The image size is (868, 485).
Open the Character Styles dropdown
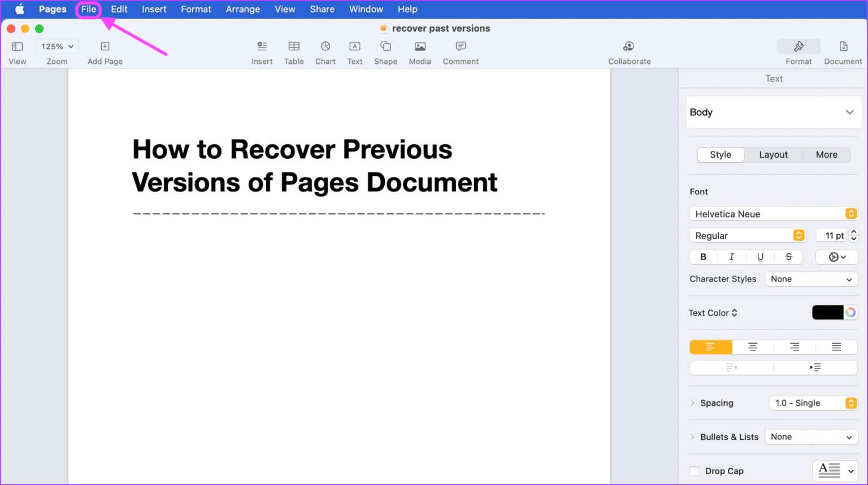tap(810, 279)
